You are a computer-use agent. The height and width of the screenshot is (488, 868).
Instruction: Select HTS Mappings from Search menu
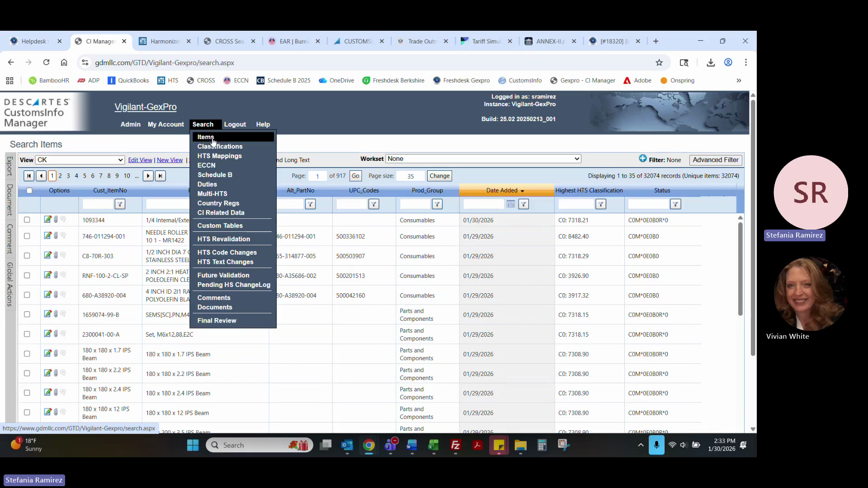(x=219, y=156)
